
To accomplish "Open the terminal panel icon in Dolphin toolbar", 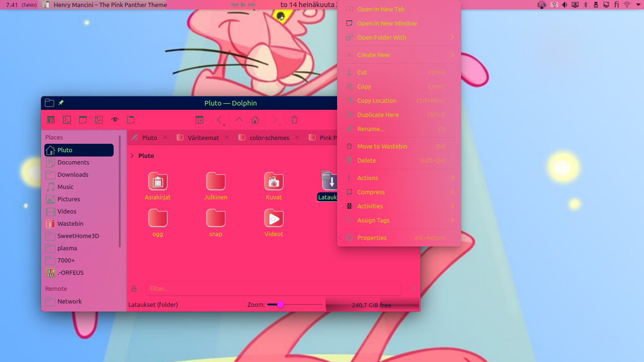I will [67, 120].
